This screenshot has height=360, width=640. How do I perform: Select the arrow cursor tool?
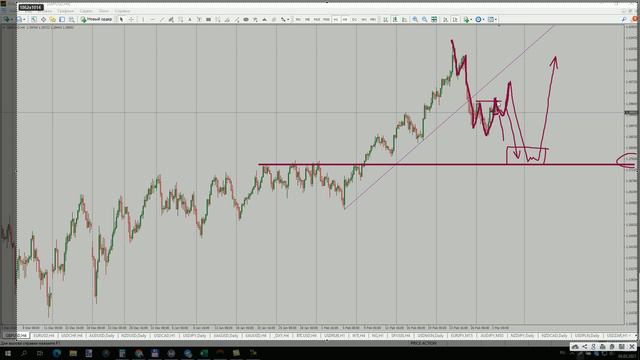[121, 19]
